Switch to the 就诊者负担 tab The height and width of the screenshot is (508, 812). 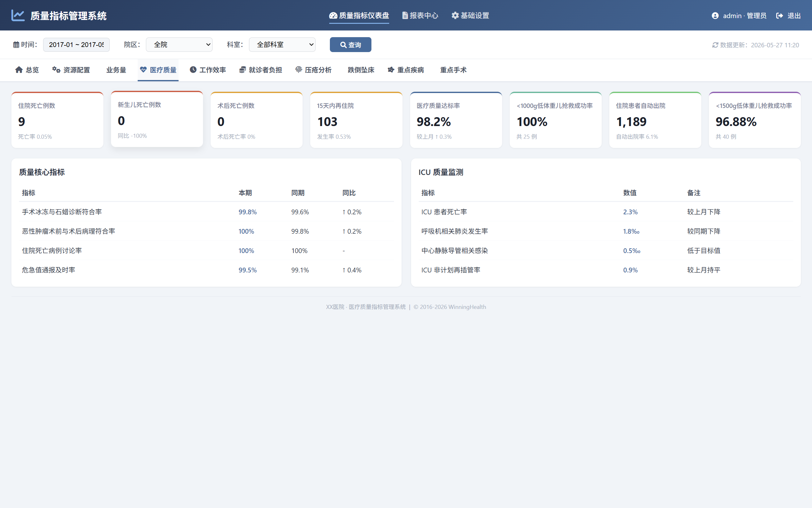coord(260,70)
